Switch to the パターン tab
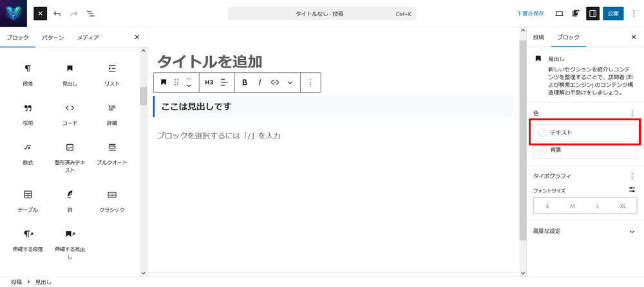The width and height of the screenshot is (644, 287). click(x=53, y=37)
